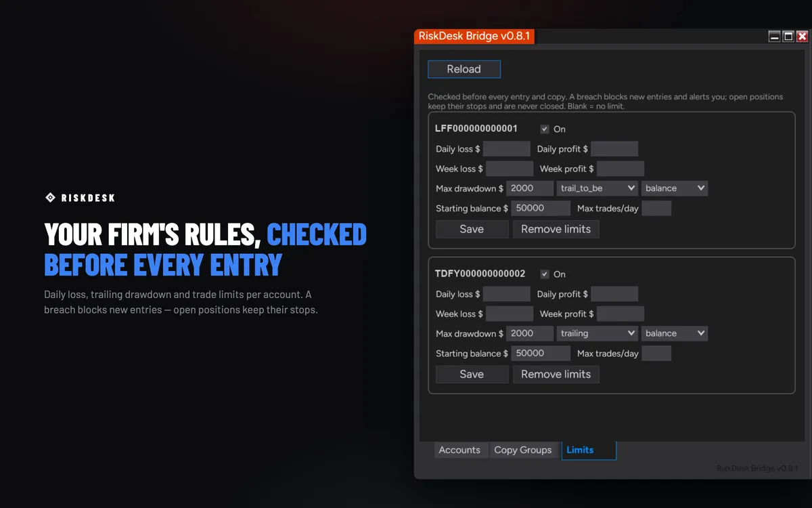Click the Max drawdown field of LFF000000000001
Viewport: 812px width, 508px height.
(531, 188)
